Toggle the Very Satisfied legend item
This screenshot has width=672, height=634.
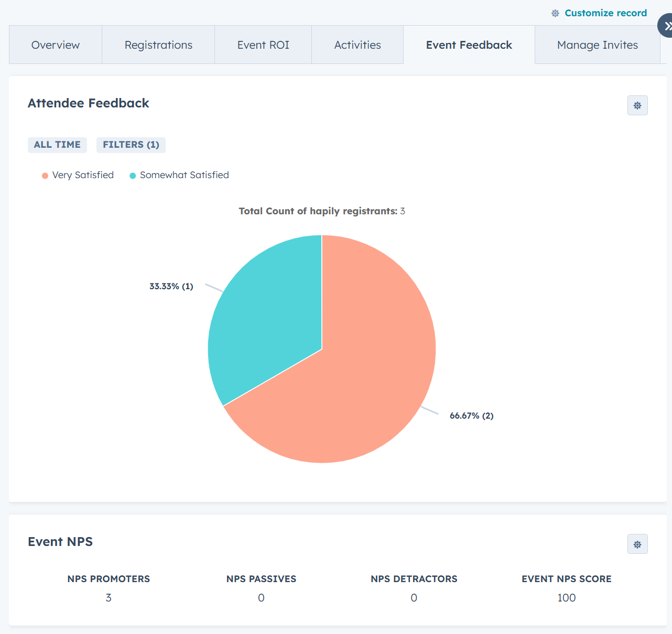pos(83,175)
